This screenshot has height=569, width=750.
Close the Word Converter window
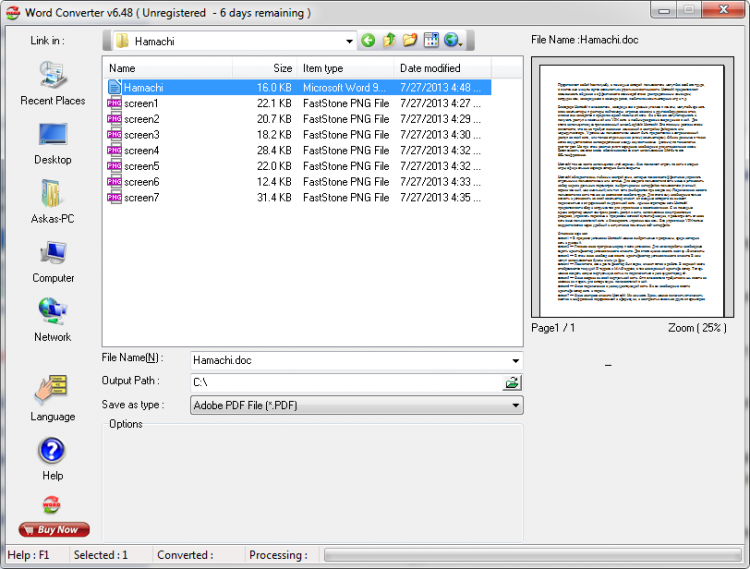tap(724, 10)
